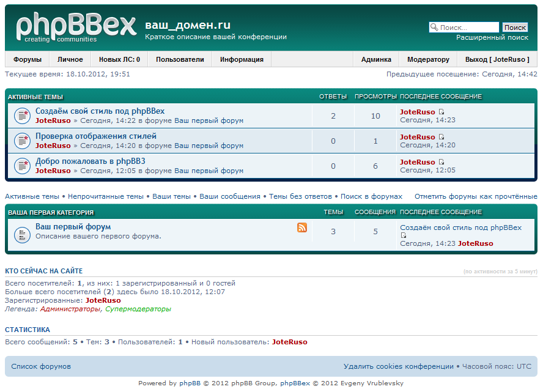Open the Пользователи menu
The image size is (543, 392).
pos(180,59)
